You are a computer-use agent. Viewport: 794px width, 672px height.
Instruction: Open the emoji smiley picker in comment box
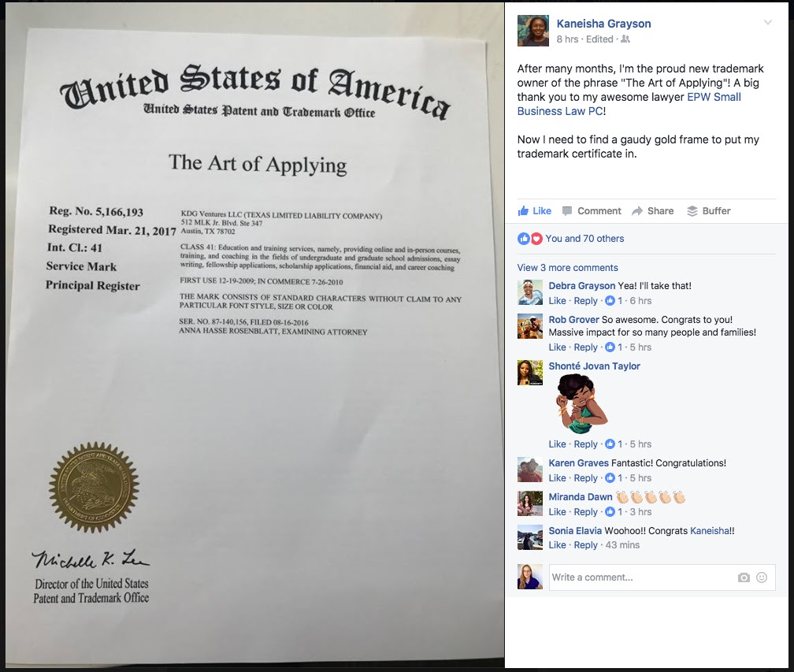point(762,577)
